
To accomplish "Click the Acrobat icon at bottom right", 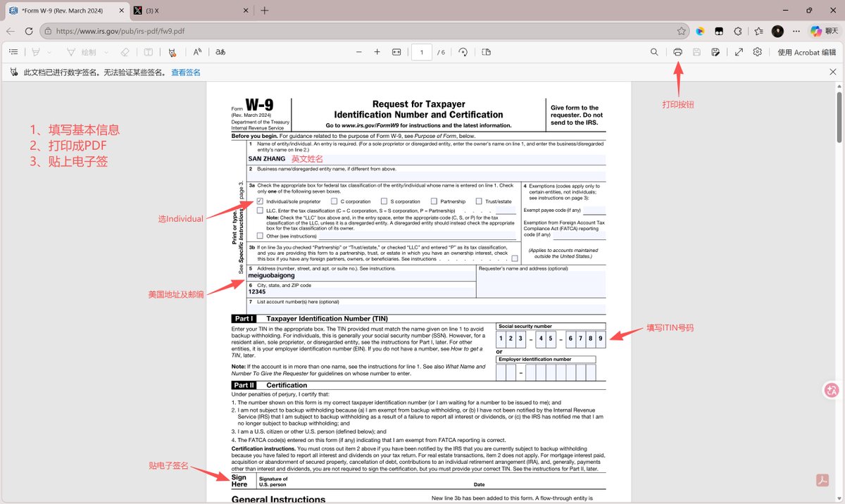I will 822,480.
